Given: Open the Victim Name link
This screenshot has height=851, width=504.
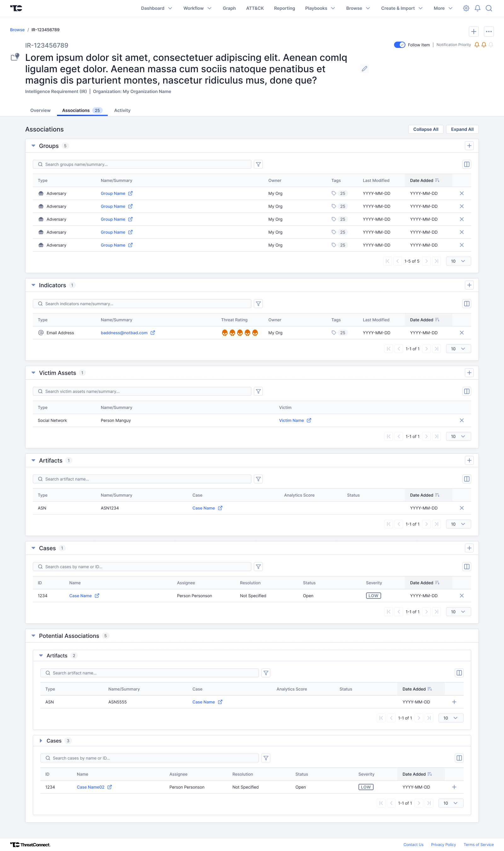Looking at the screenshot, I should pyautogui.click(x=291, y=420).
